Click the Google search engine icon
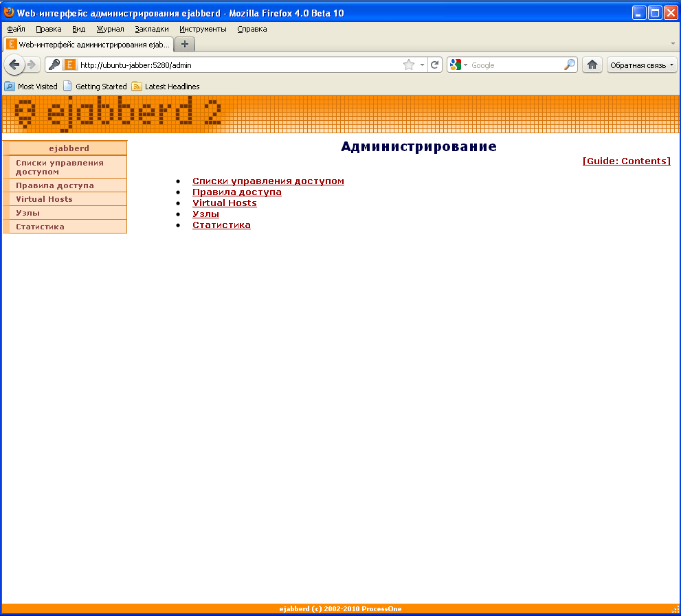 (x=455, y=65)
